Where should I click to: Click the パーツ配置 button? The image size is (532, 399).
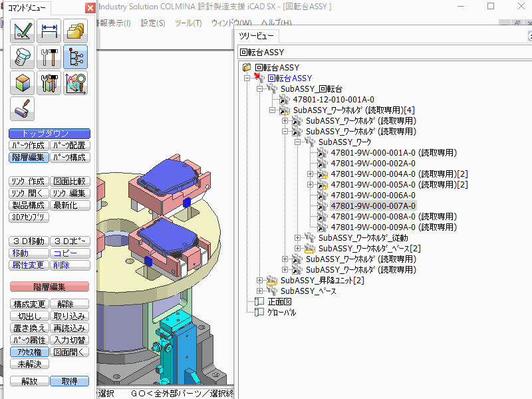pyautogui.click(x=70, y=145)
